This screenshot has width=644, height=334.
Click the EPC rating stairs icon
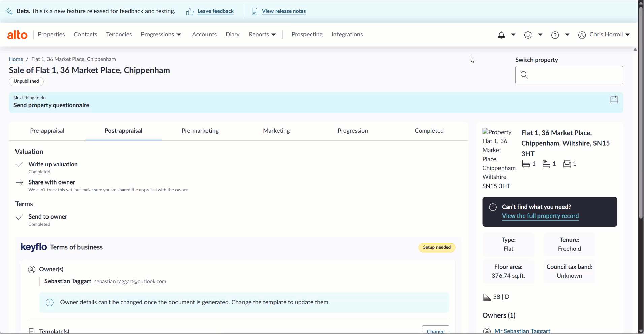(487, 297)
